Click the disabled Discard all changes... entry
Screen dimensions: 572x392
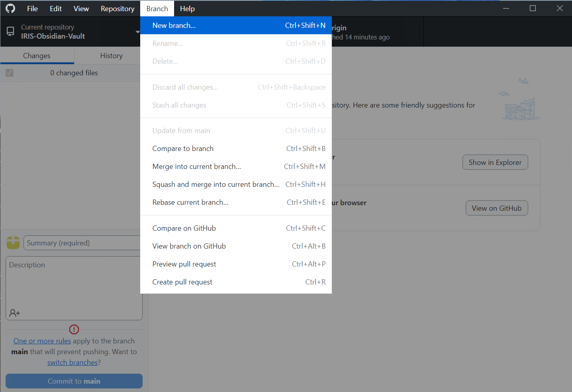[236, 87]
